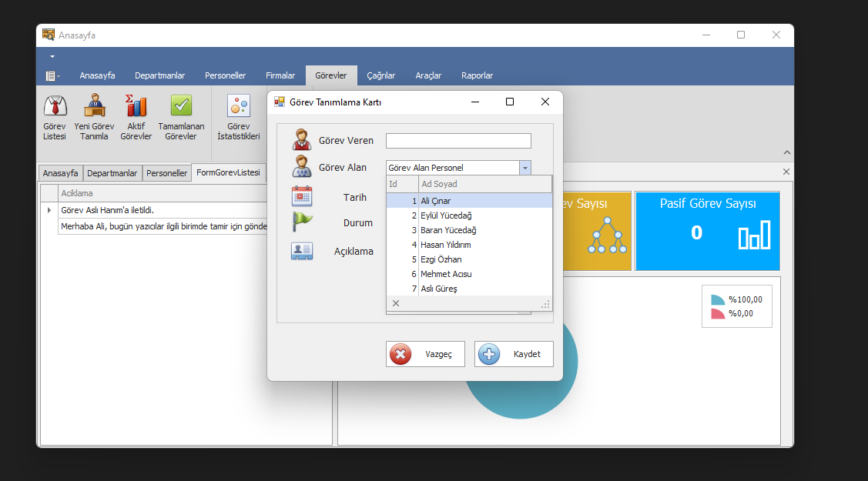Open the Firmalar ribbon tab
Screen dimensions: 868x481
tap(280, 75)
